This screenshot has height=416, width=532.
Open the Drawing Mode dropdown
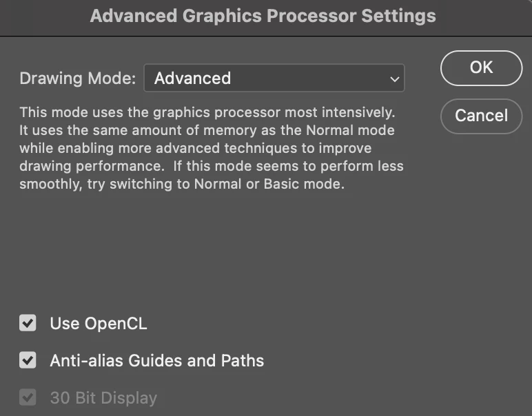[274, 79]
